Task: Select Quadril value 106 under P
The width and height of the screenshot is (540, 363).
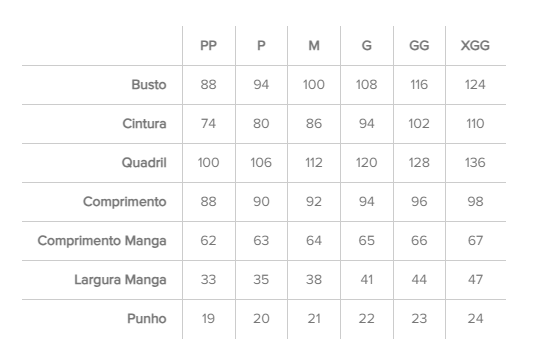Action: pyautogui.click(x=261, y=162)
